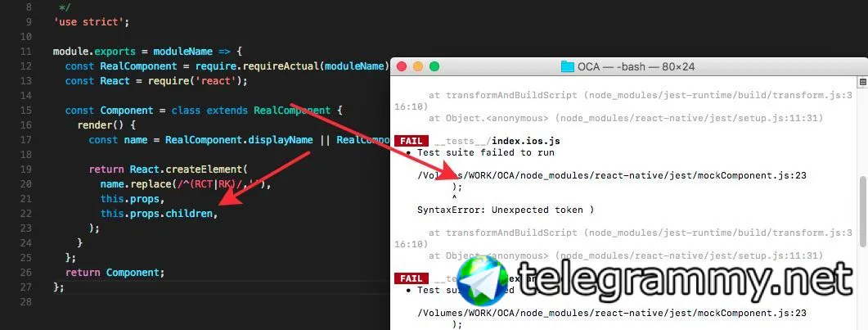Click the green zoom button on the terminal
This screenshot has height=330, width=868.
[x=434, y=66]
